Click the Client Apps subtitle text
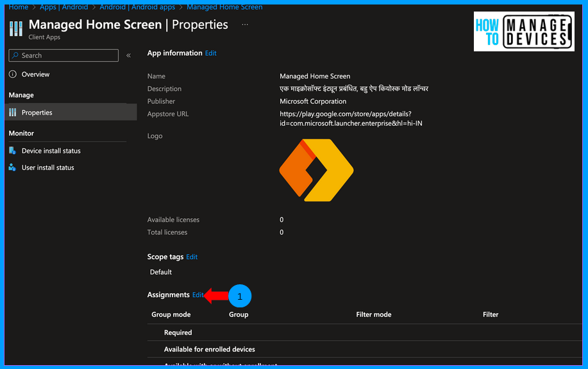This screenshot has height=369, width=588. coord(44,37)
